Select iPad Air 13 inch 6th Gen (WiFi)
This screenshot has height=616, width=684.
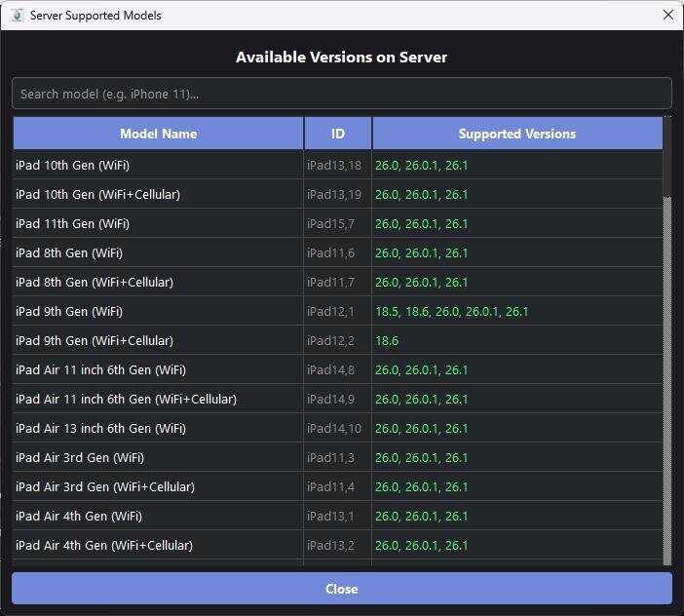(x=100, y=429)
